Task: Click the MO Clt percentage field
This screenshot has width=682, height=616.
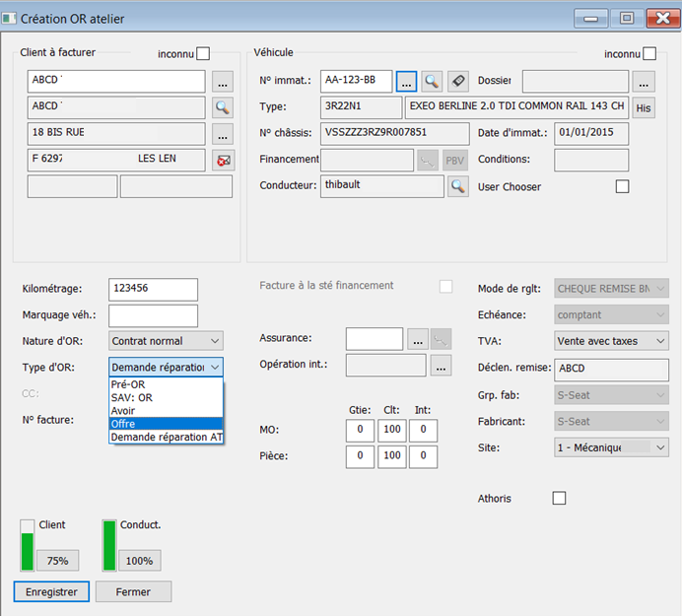Action: point(392,431)
